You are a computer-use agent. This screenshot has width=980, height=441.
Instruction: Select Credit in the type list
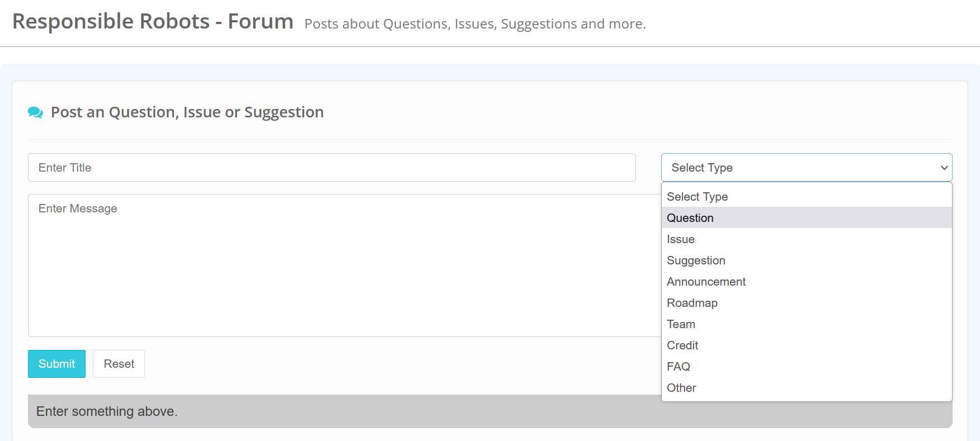(x=682, y=345)
